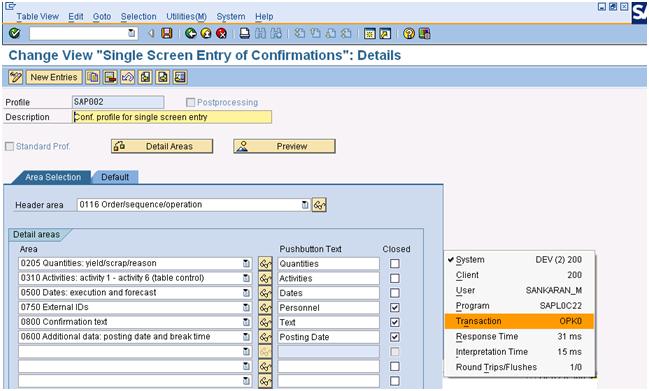Uncheck Closed checkbox for Posting Date
This screenshot has width=649, height=391.
coord(395,337)
